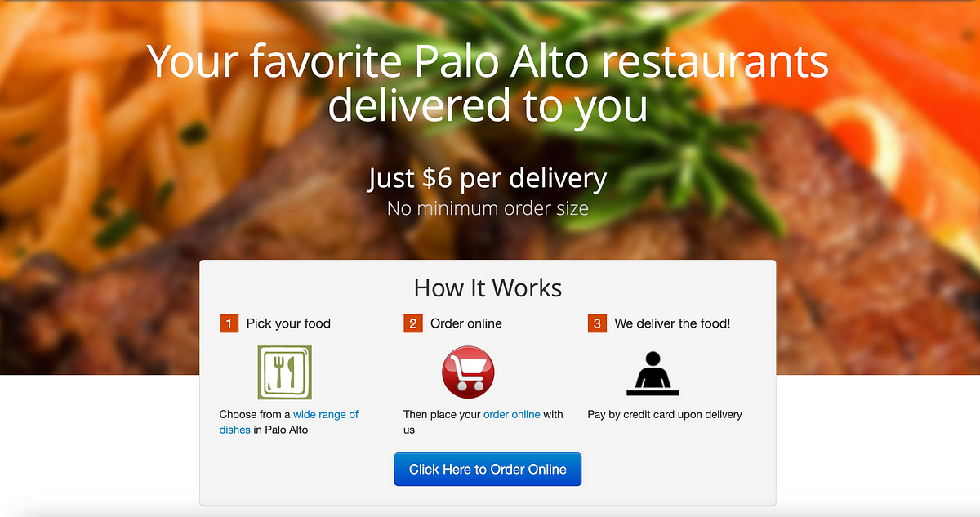The width and height of the screenshot is (980, 517).
Task: Follow the 'order online' text link
Action: pos(512,415)
